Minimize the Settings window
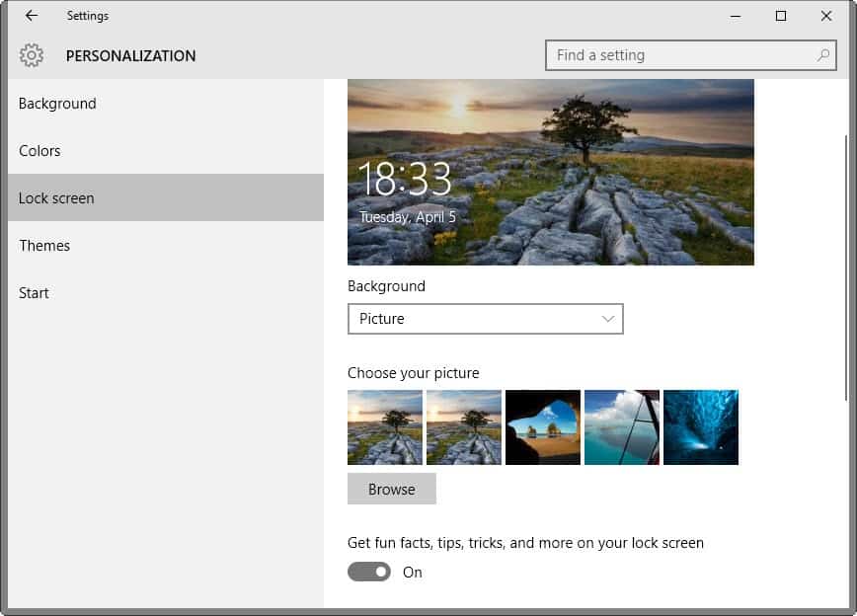Screen dimensions: 857x616 [736, 16]
